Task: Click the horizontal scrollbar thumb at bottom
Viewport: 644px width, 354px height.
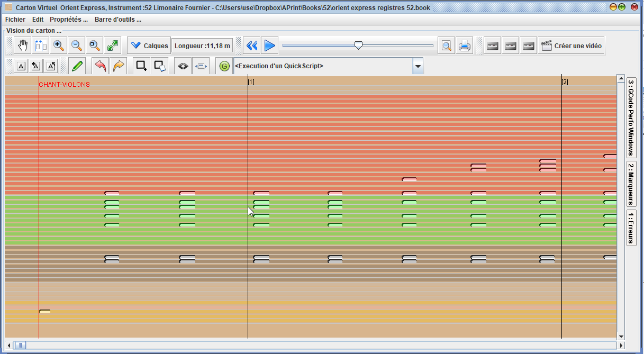Action: pyautogui.click(x=20, y=346)
